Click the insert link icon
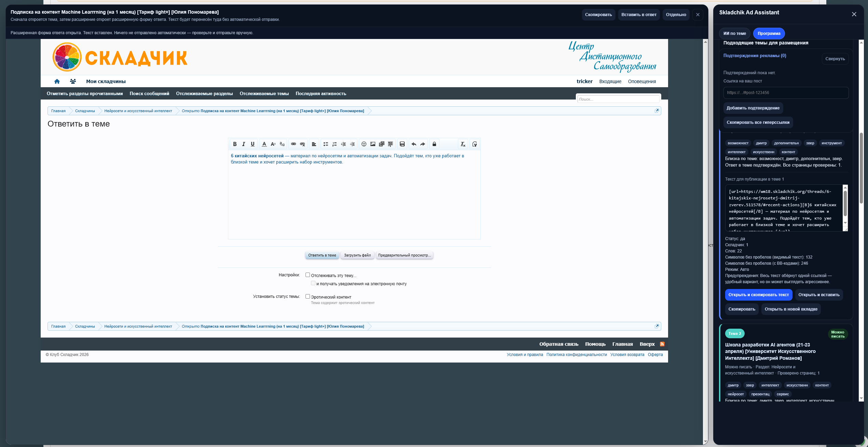This screenshot has height=447, width=868. coord(293,144)
